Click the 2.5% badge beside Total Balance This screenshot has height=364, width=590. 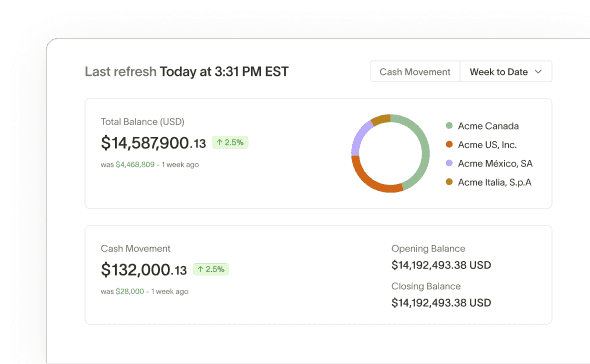coord(230,142)
